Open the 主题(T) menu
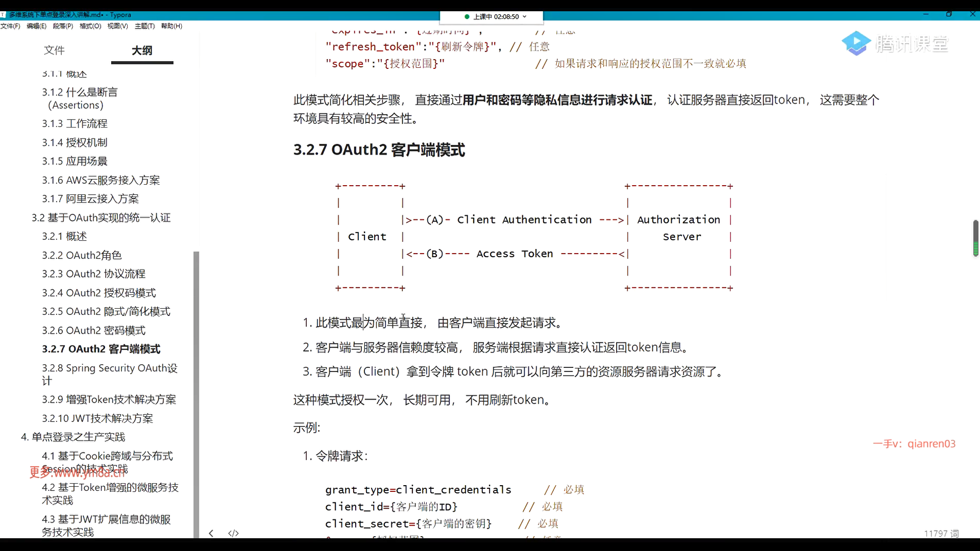The height and width of the screenshot is (551, 980). tap(144, 26)
